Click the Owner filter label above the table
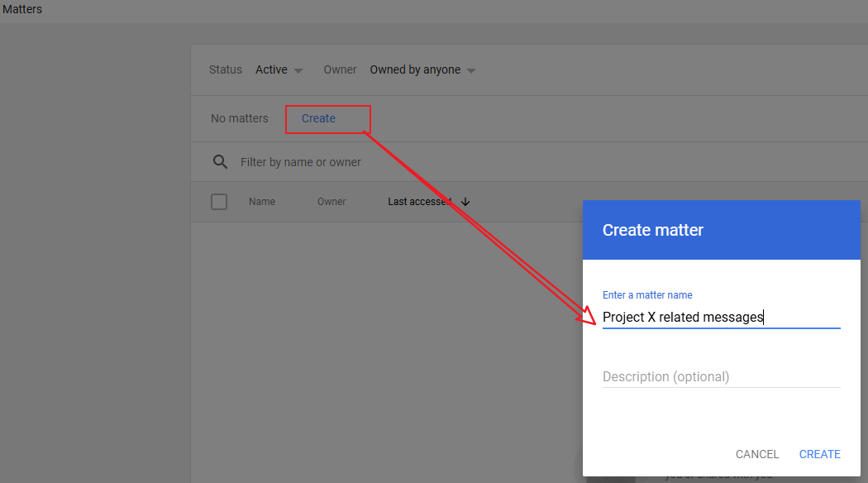This screenshot has width=868, height=483. [x=340, y=70]
